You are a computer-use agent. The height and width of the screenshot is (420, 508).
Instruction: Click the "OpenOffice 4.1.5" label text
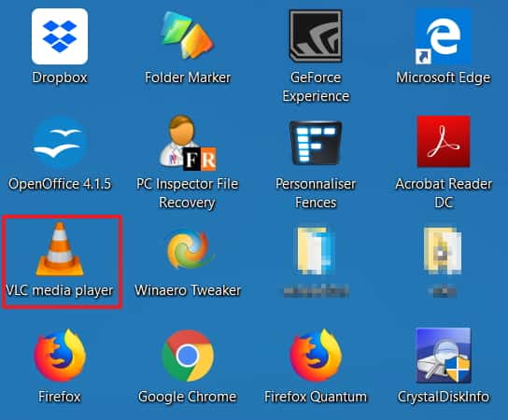pos(60,184)
